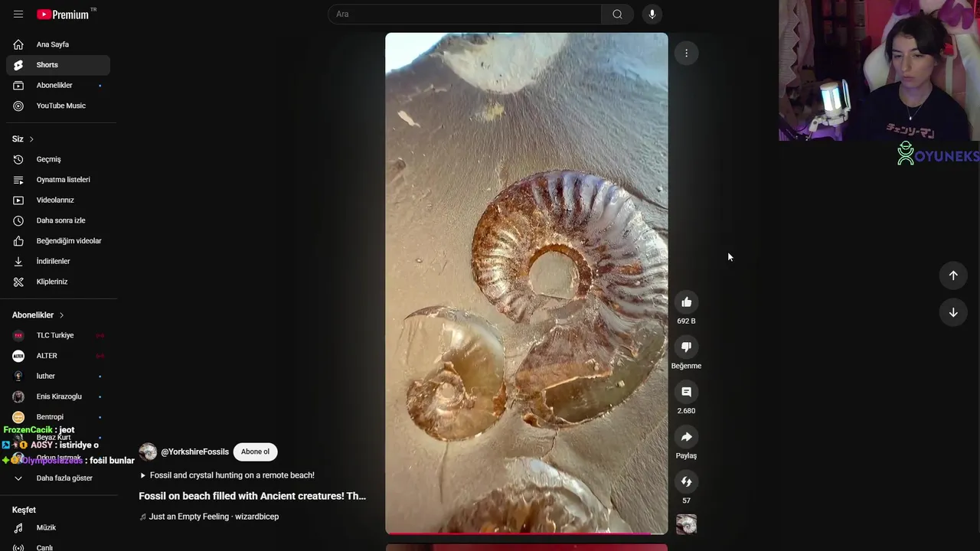Open Geçmiş watch history
The height and width of the screenshot is (551, 980).
click(58, 159)
